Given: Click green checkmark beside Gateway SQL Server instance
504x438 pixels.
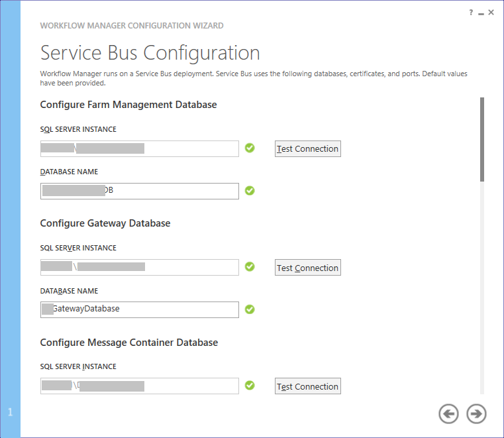Looking at the screenshot, I should coord(250,266).
